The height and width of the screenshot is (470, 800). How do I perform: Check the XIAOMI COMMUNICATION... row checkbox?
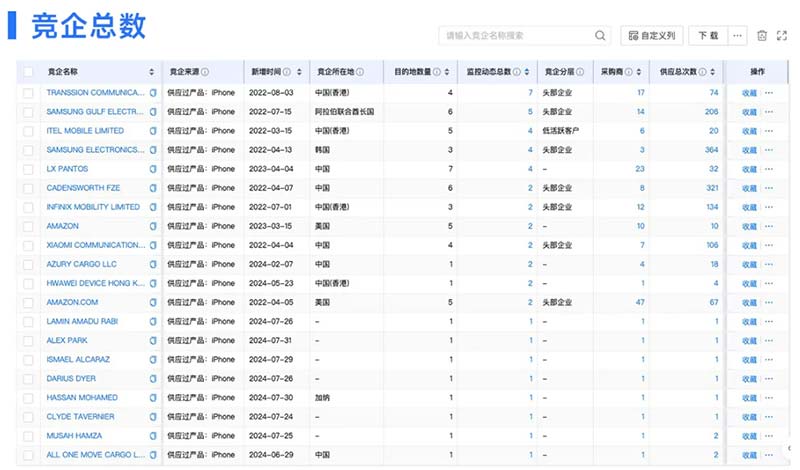pos(29,245)
